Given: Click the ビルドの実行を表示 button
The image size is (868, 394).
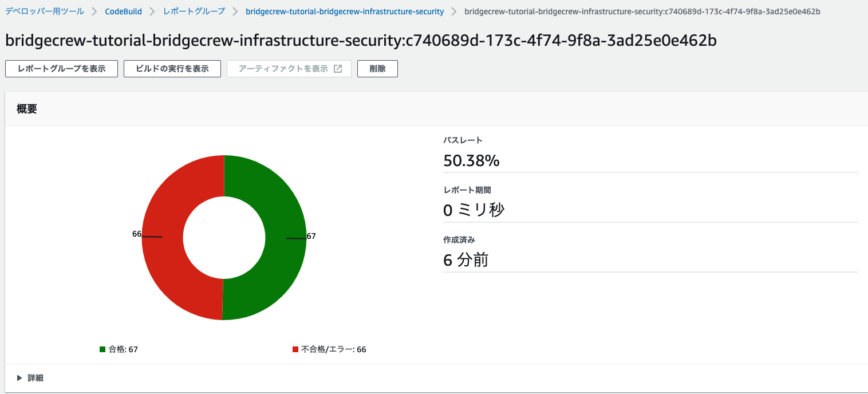Looking at the screenshot, I should [172, 69].
